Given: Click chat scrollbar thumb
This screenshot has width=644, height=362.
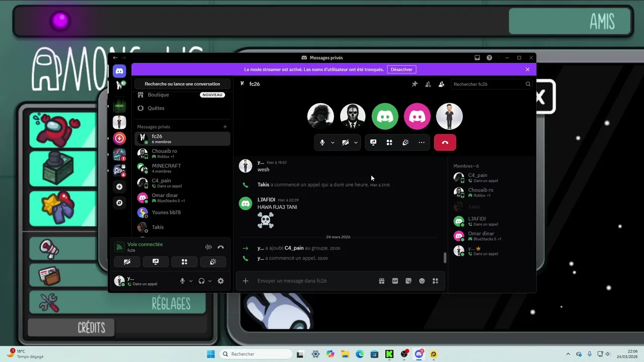Looking at the screenshot, I should tap(445, 258).
